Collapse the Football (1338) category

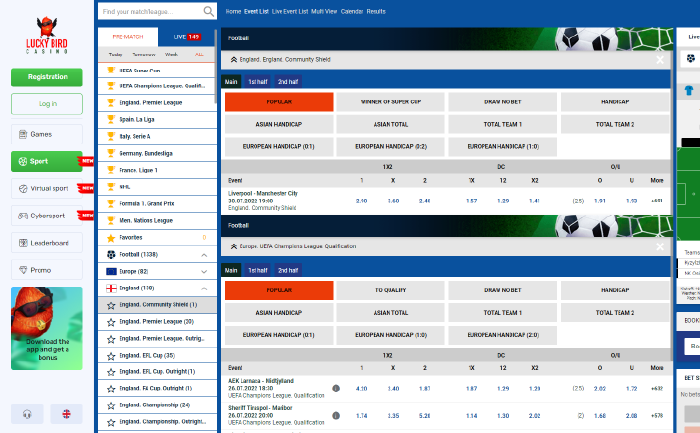204,255
